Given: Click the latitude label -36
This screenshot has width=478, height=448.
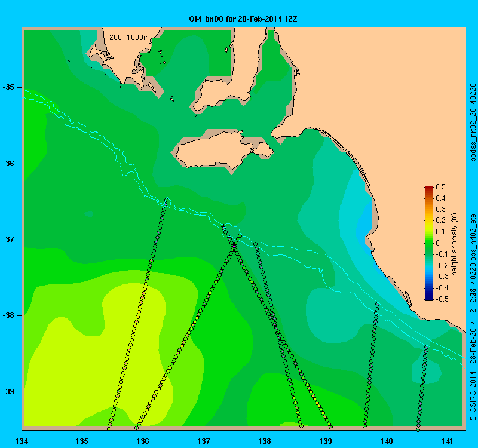Looking at the screenshot, I should (8, 164).
